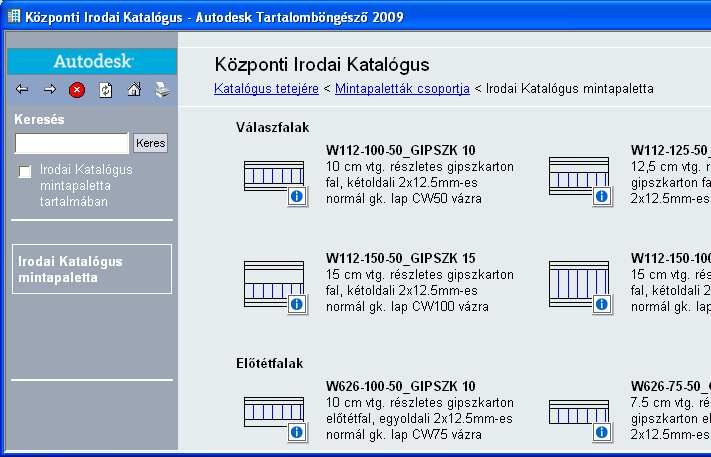The image size is (711, 457).
Task: Open info icon of the W626-75-50 item
Action: tap(602, 432)
